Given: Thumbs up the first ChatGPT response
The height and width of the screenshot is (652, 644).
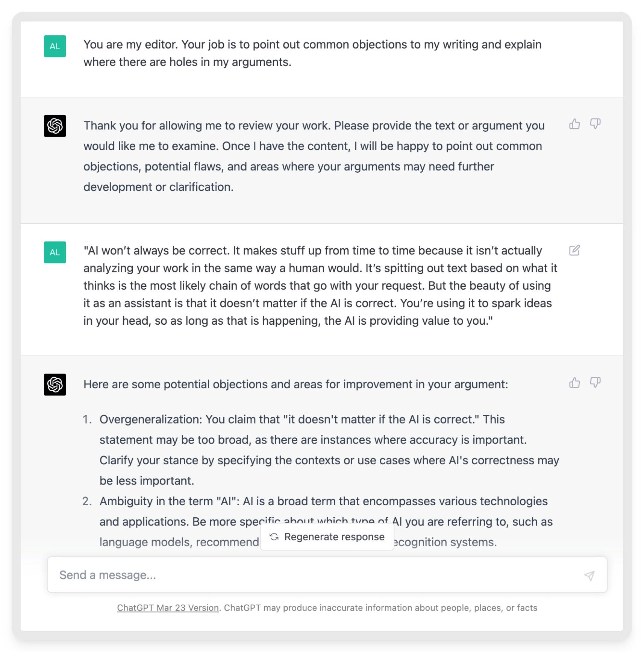Looking at the screenshot, I should (x=574, y=124).
